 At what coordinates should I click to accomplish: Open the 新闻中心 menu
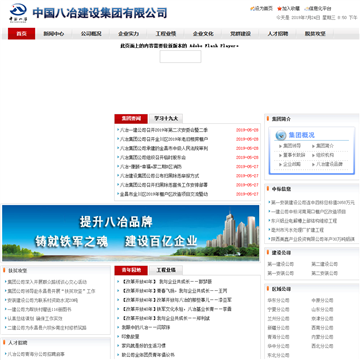pos(54,34)
